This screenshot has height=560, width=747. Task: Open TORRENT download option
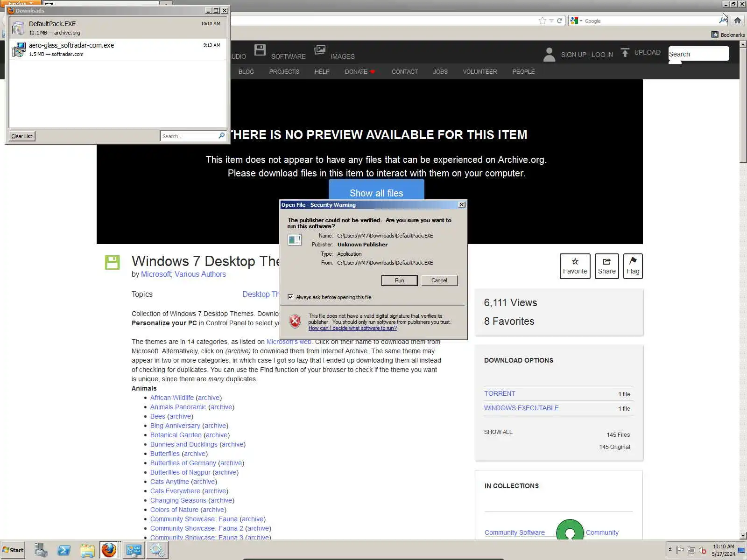click(500, 393)
